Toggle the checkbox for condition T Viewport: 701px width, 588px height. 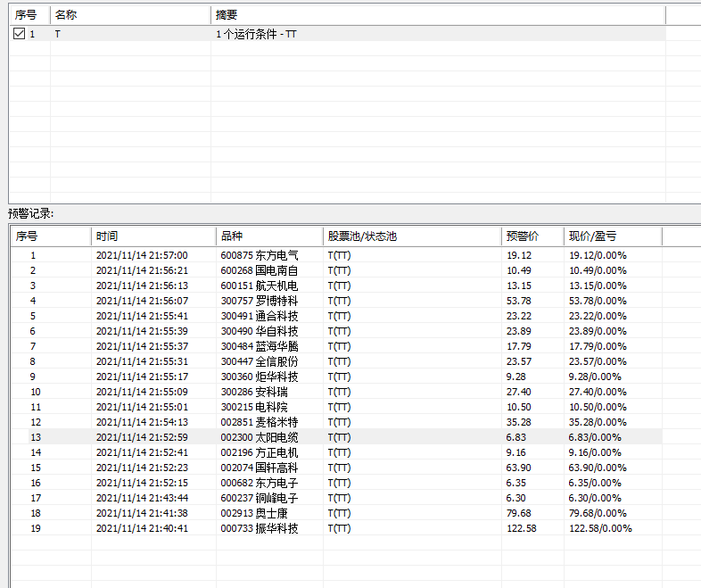[x=20, y=34]
